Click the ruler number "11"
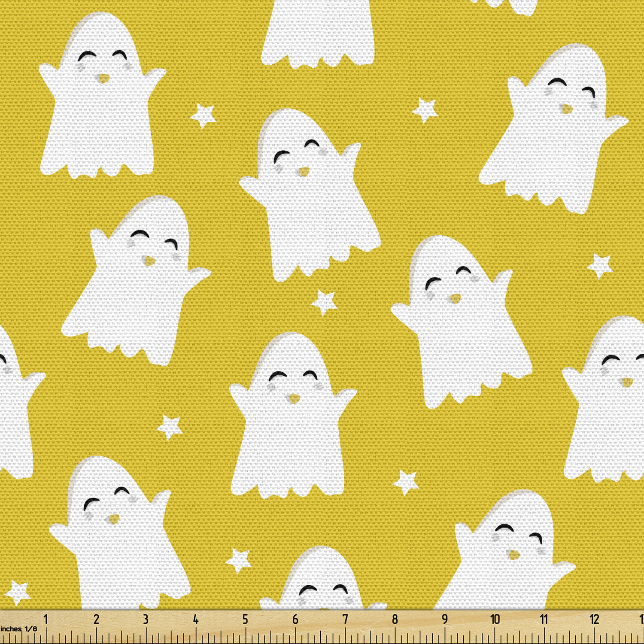This screenshot has width=644, height=644. 544,619
